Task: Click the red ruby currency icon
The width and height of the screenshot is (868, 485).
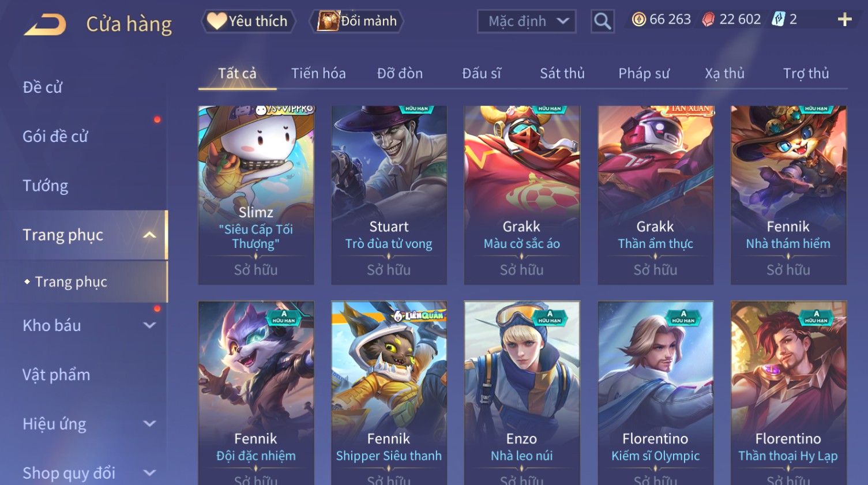Action: click(x=708, y=20)
